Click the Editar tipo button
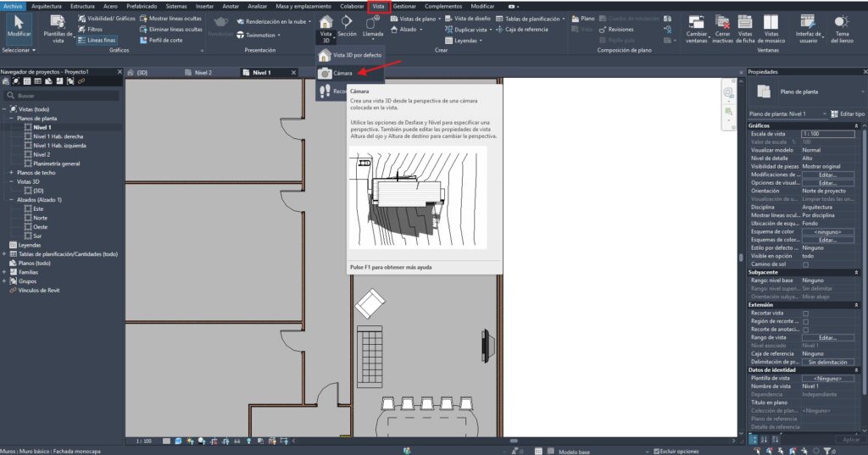The width and height of the screenshot is (868, 455). (847, 114)
